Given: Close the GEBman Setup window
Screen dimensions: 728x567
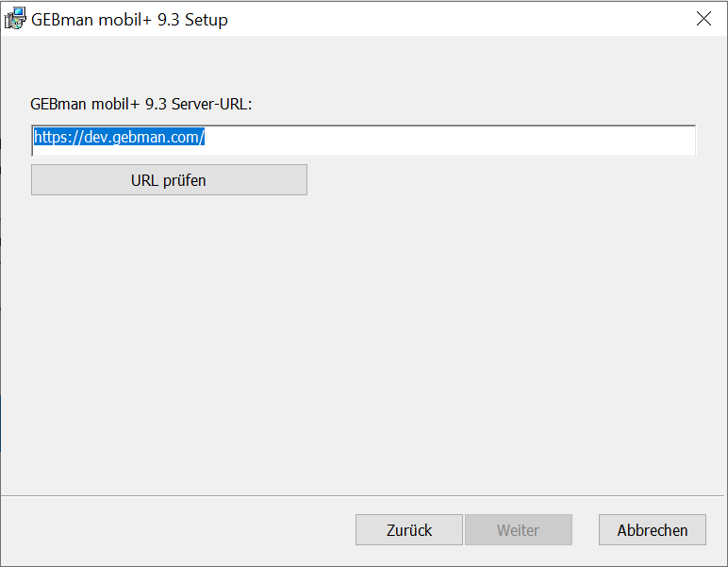Looking at the screenshot, I should (x=703, y=19).
